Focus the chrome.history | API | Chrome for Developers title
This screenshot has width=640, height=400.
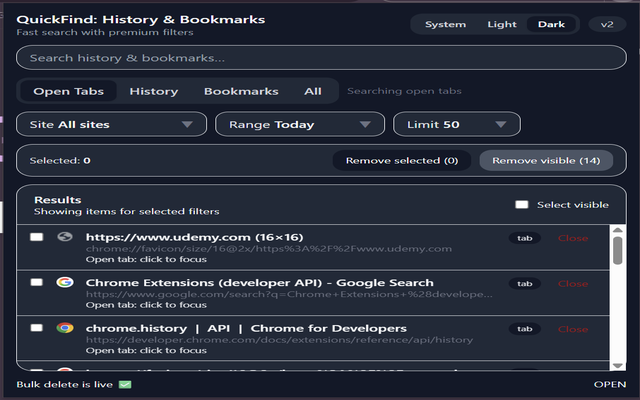246,328
